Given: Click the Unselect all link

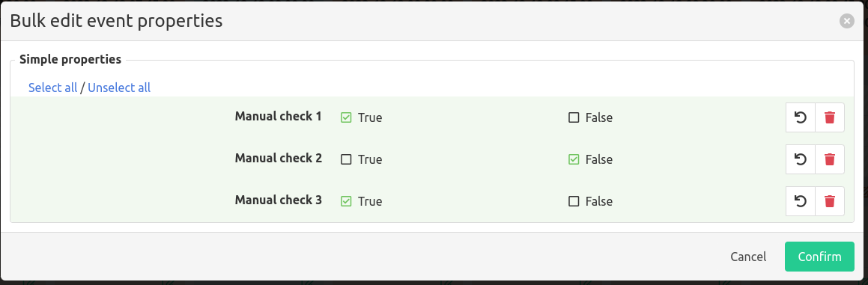Looking at the screenshot, I should click(x=119, y=88).
